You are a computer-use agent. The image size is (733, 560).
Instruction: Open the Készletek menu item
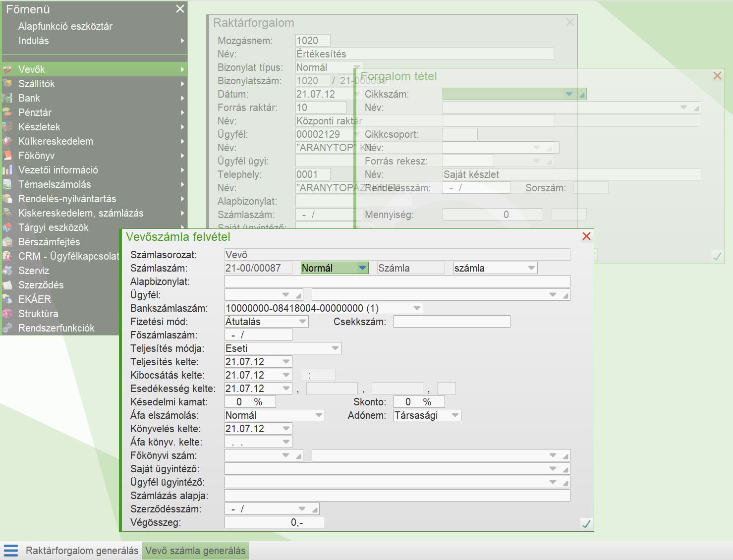tap(39, 127)
